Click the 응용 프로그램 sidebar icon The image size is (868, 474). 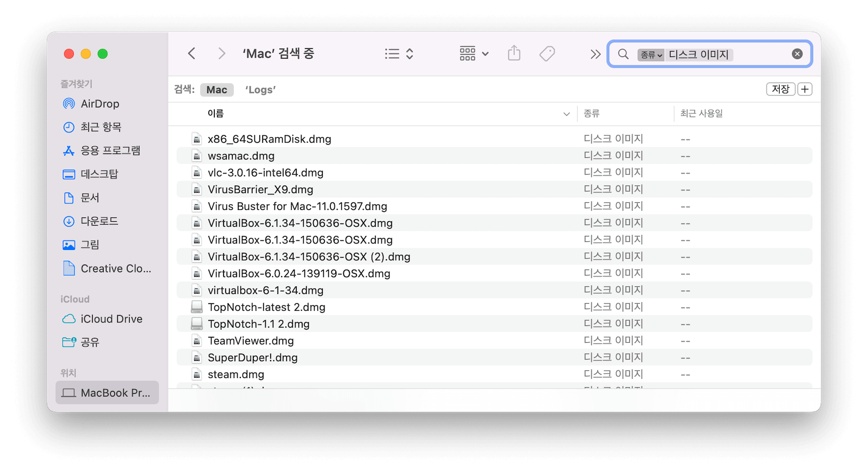tap(69, 151)
